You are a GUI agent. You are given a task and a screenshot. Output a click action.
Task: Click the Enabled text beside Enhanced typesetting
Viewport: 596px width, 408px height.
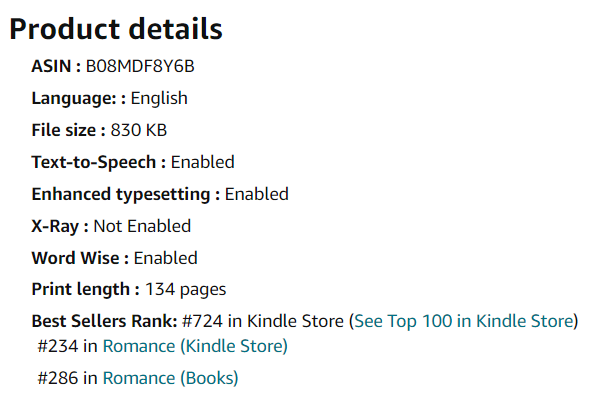(257, 194)
